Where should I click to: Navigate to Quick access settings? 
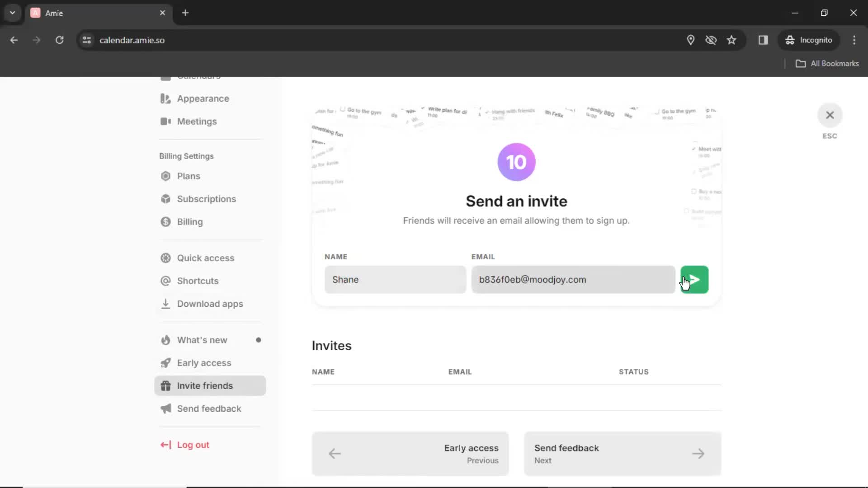[206, 258]
